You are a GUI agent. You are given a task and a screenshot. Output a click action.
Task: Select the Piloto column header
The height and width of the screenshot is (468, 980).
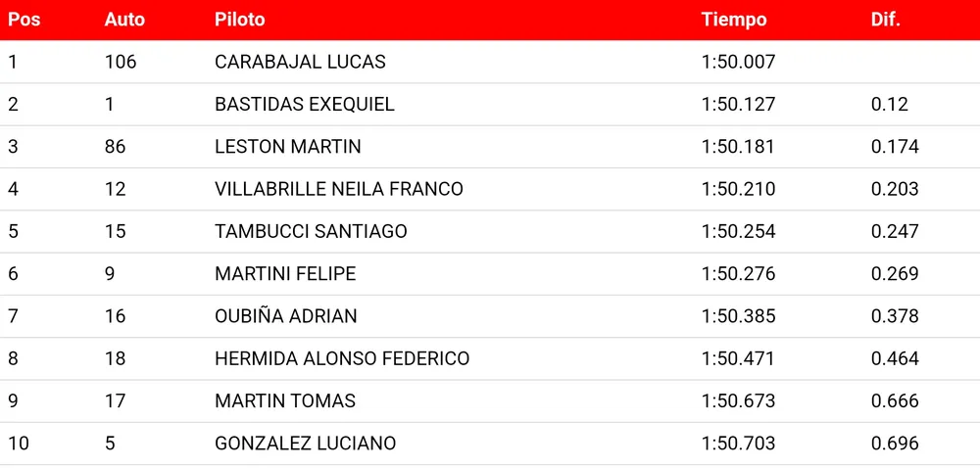(240, 20)
